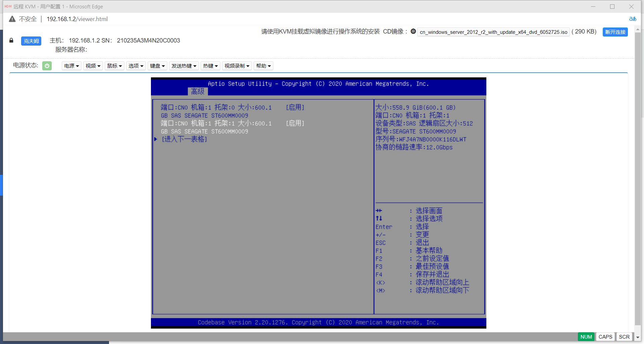Click the ESC 退出 hint

402,243
